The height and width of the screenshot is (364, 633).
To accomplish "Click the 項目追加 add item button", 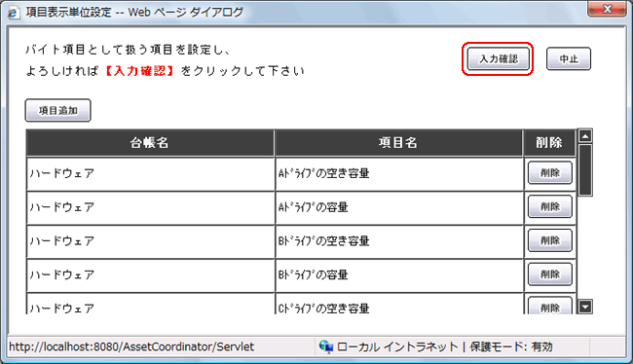I will (x=58, y=110).
